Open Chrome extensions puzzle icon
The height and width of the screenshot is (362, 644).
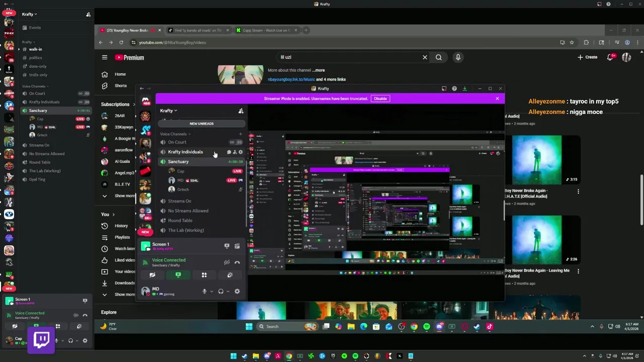pos(586,42)
